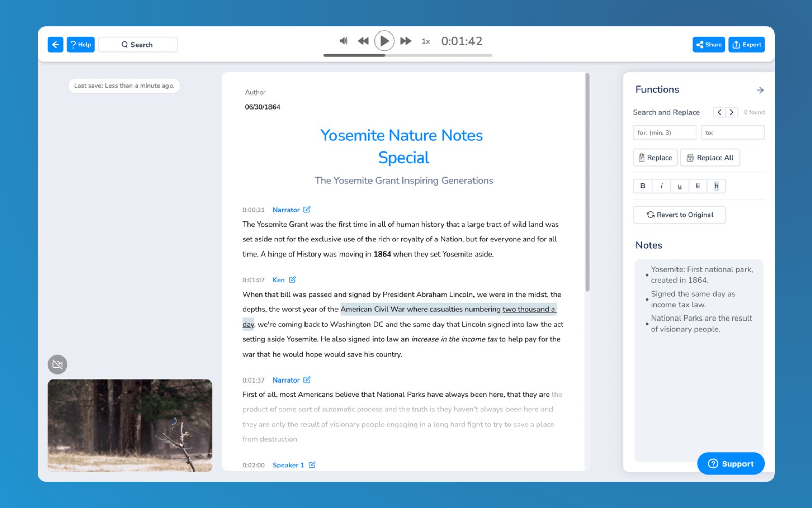The height and width of the screenshot is (508, 812).
Task: Click the Narrator label at 0:01:37
Action: point(286,380)
